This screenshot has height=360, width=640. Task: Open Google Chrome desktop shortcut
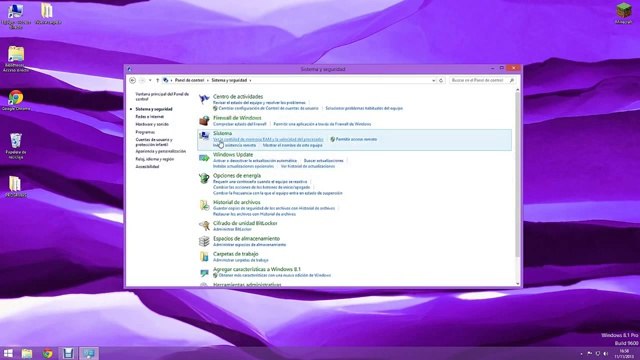pos(16,100)
